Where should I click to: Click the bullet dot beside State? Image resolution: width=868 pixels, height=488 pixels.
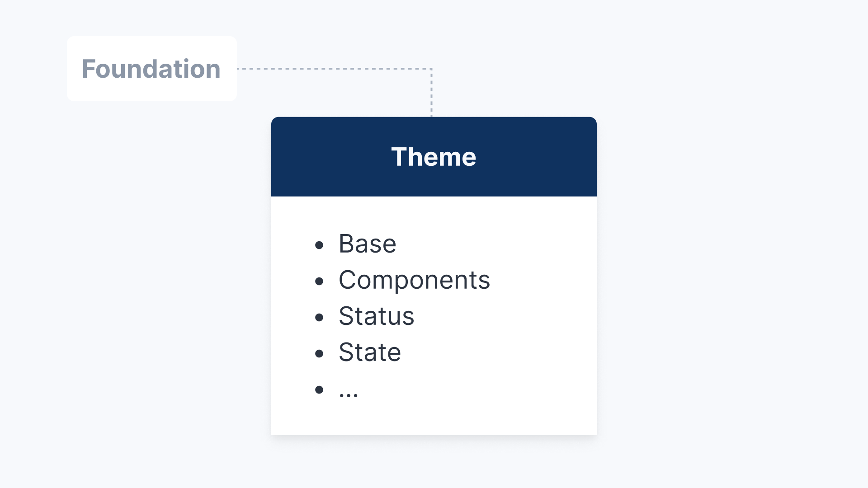pyautogui.click(x=319, y=353)
